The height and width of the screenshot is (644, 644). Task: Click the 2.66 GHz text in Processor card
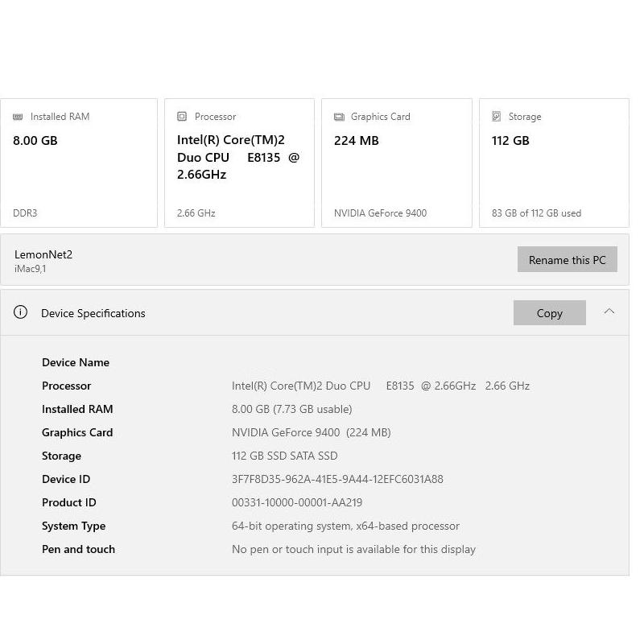196,213
